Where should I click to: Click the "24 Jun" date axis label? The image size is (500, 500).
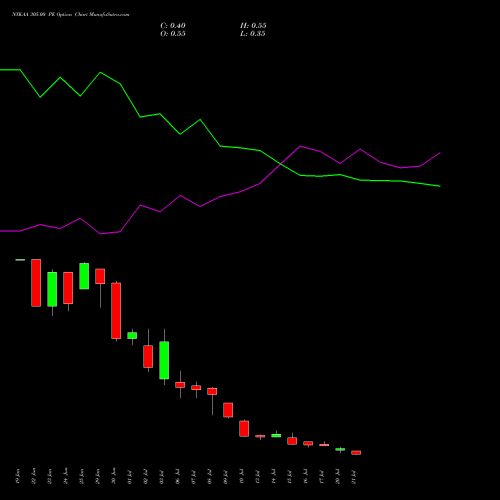coord(65,476)
